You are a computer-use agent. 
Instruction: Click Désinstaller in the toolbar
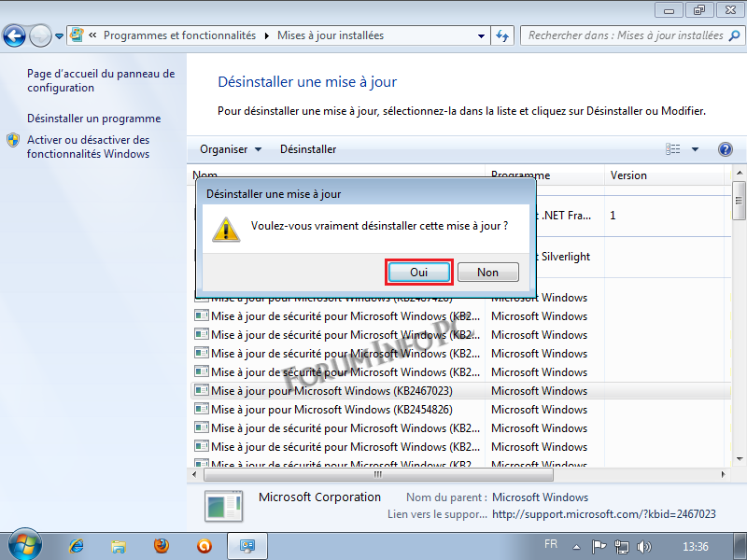308,149
